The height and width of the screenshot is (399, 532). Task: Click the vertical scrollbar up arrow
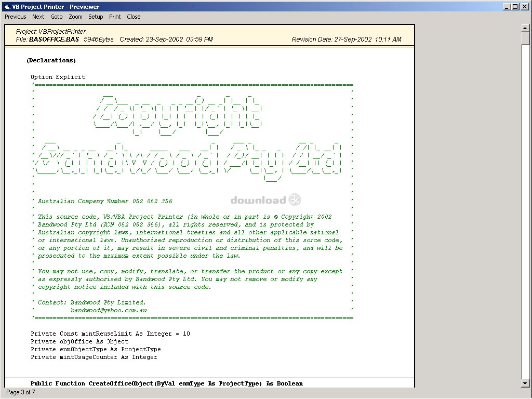point(525,28)
